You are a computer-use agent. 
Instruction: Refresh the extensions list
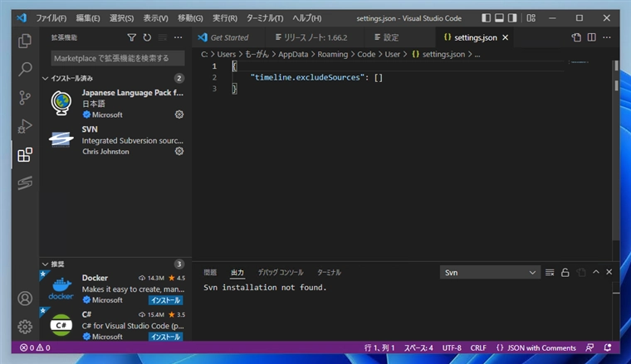(147, 37)
